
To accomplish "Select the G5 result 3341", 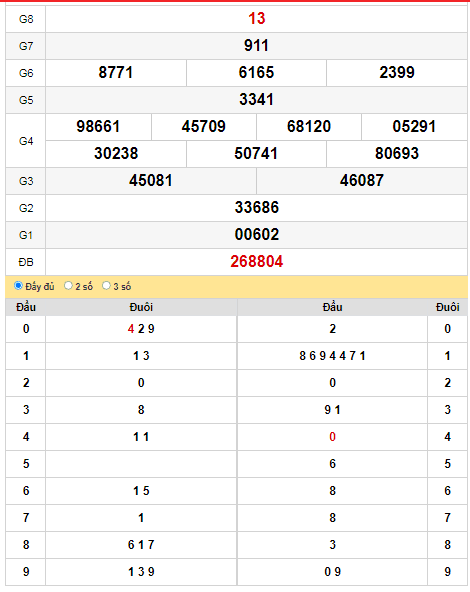I will [x=256, y=100].
